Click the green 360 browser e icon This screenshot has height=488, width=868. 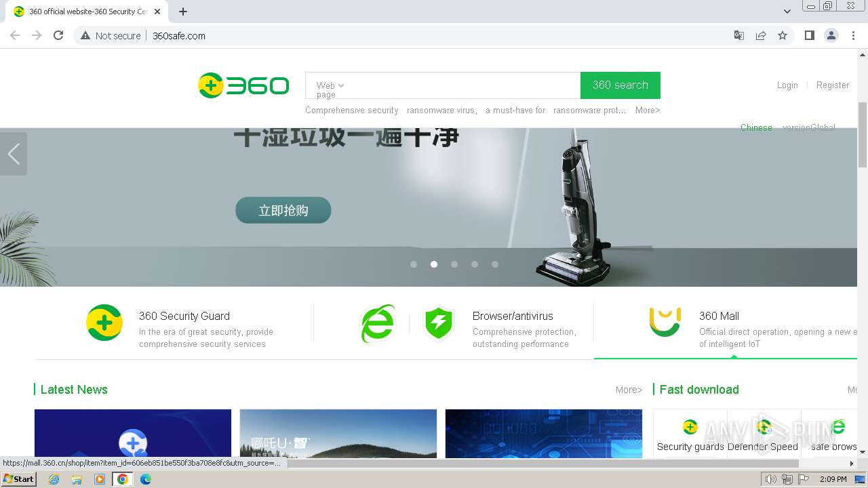click(378, 323)
